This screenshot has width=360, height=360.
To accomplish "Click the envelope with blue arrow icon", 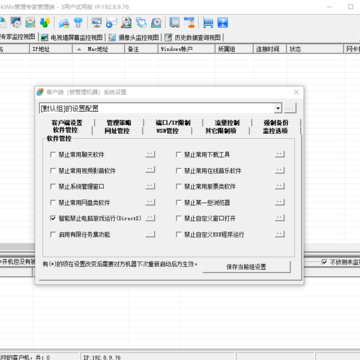I will click(x=111, y=23).
